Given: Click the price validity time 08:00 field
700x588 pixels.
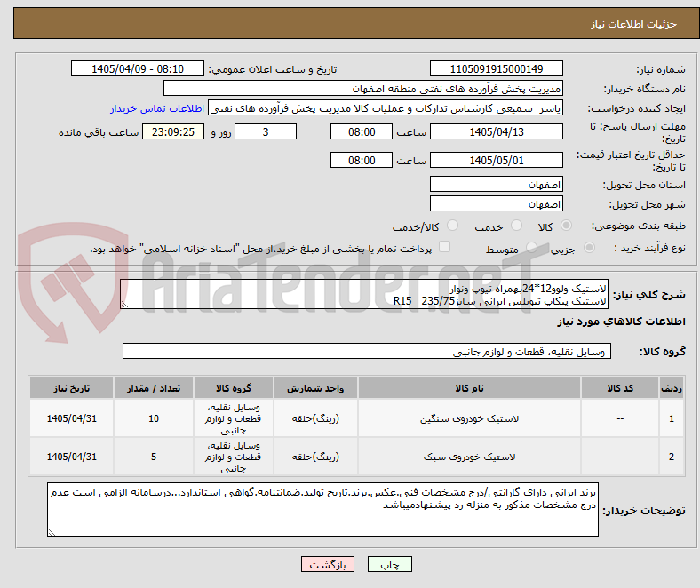Looking at the screenshot, I should [362, 160].
